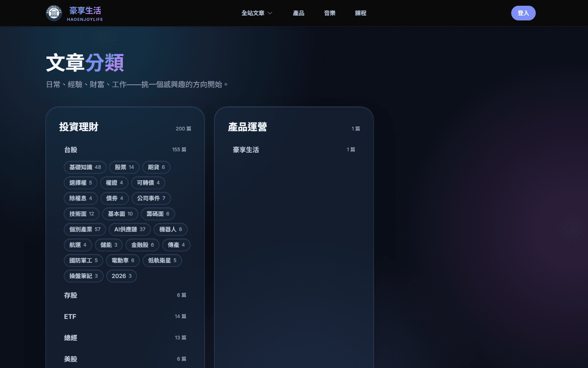Image resolution: width=588 pixels, height=368 pixels.
Task: Open the 技術面 12 tag
Action: [x=82, y=214]
